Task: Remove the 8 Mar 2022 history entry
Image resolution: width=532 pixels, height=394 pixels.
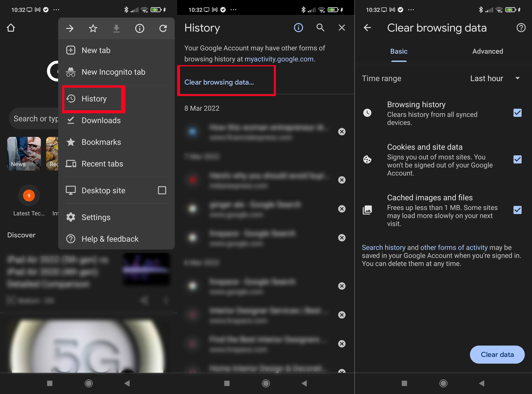Action: (342, 132)
